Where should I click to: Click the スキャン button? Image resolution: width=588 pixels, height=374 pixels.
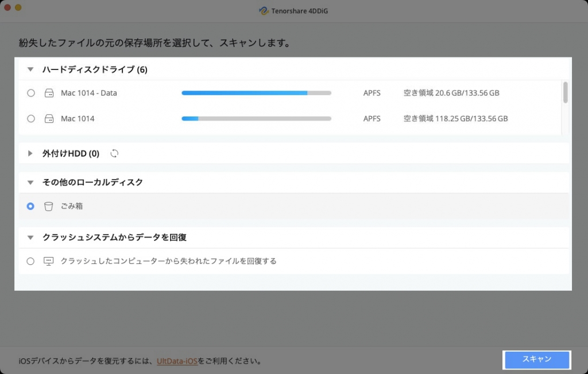coord(536,360)
